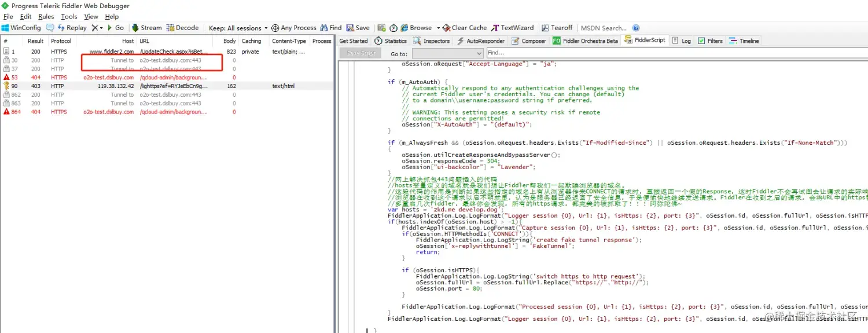This screenshot has width=868, height=333.
Task: Click the lock icon of session 862
Action: tap(6, 94)
